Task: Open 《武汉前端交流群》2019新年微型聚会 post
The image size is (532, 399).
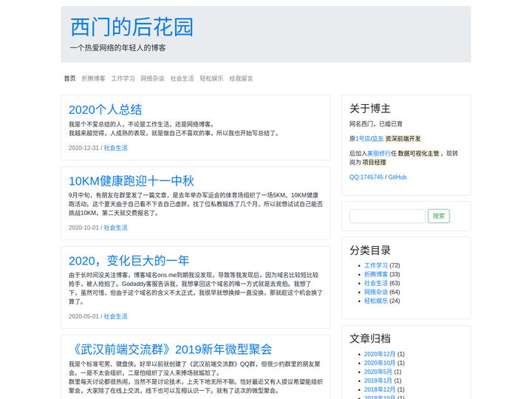Action: coord(171,349)
